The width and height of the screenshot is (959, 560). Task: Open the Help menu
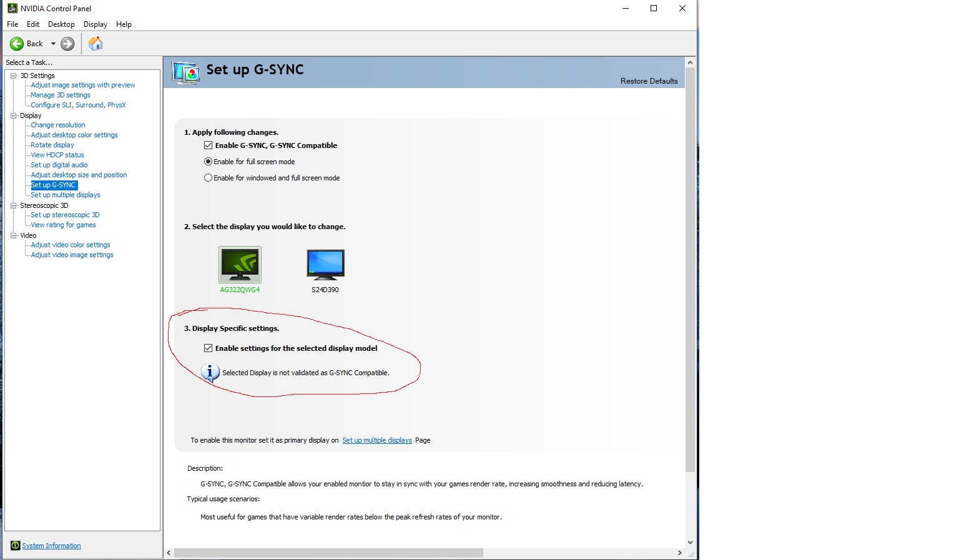[124, 24]
